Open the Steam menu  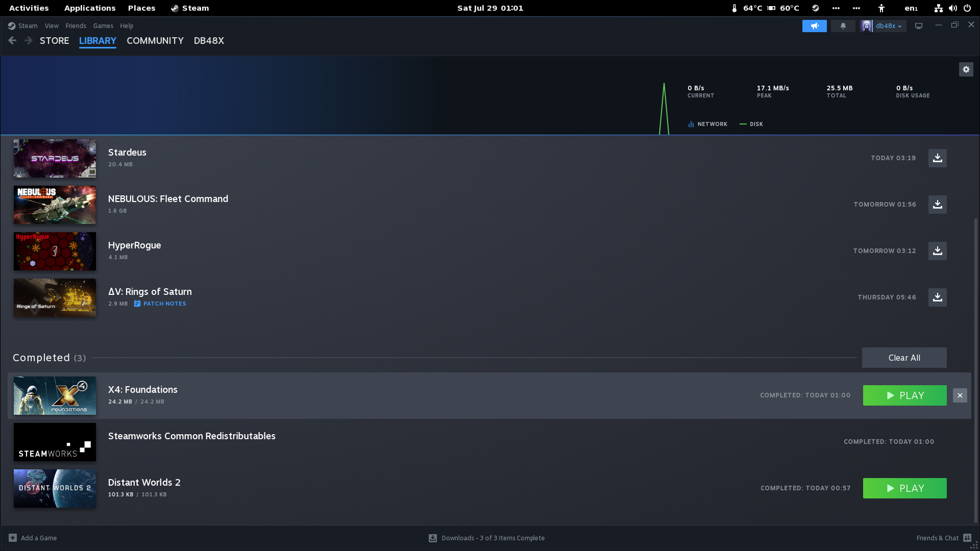click(x=28, y=26)
